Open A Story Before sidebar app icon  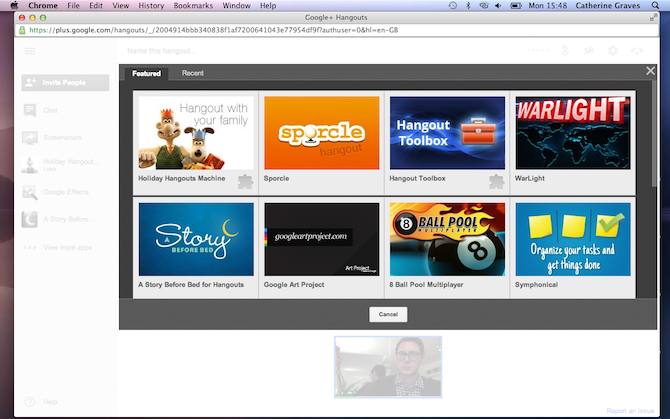point(29,220)
